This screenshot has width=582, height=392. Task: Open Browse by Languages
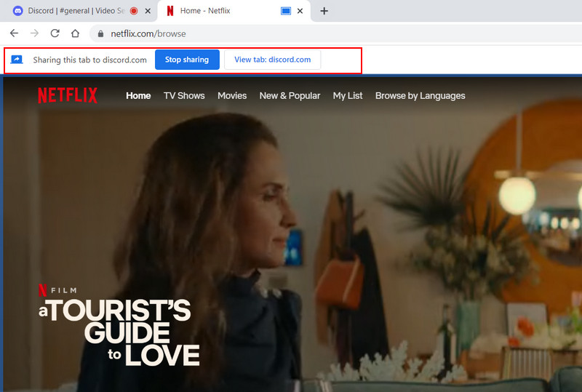coord(420,96)
